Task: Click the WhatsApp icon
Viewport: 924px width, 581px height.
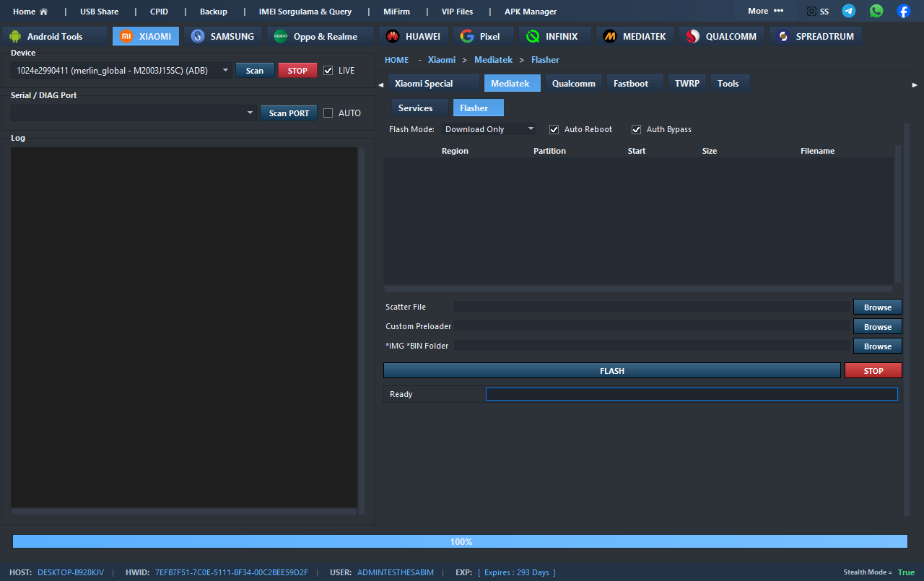Action: tap(876, 11)
